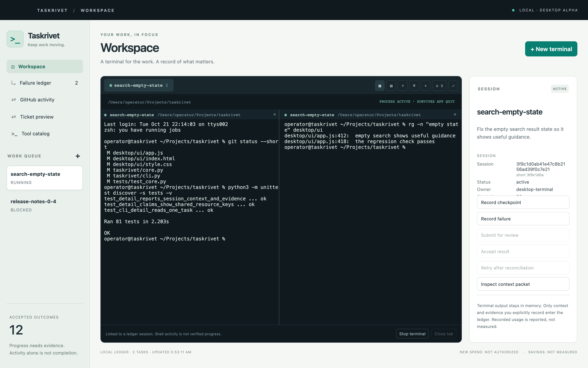This screenshot has height=368, width=588.
Task: Click WORKSPACE in the top breadcrumb
Action: click(x=97, y=10)
